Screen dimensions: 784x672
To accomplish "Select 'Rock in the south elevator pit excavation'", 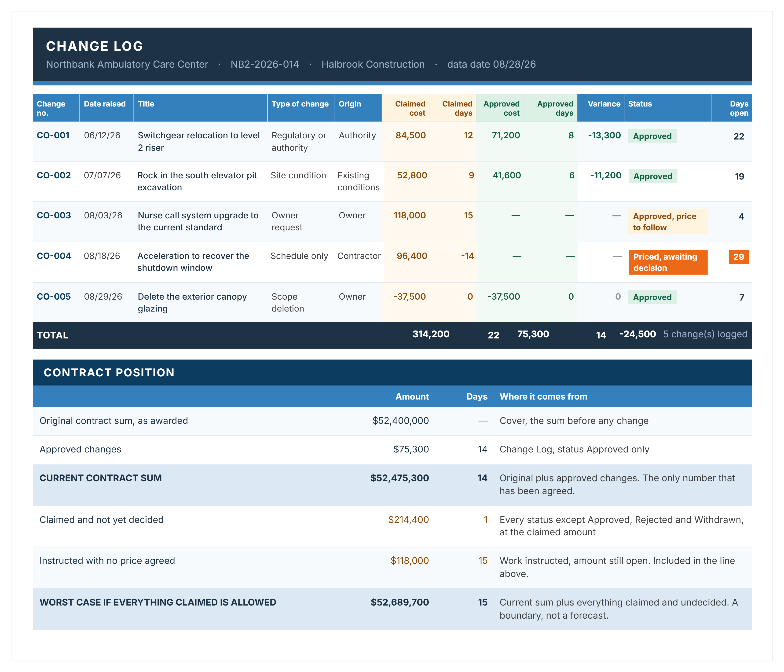I will (197, 181).
